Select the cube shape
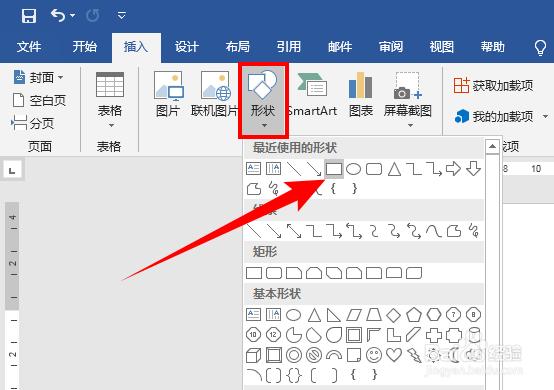The height and width of the screenshot is (390, 554). [253, 355]
